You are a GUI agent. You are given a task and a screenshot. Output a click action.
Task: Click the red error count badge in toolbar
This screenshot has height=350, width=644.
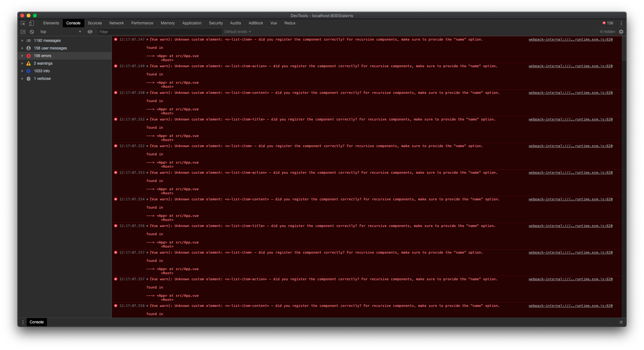pos(607,23)
